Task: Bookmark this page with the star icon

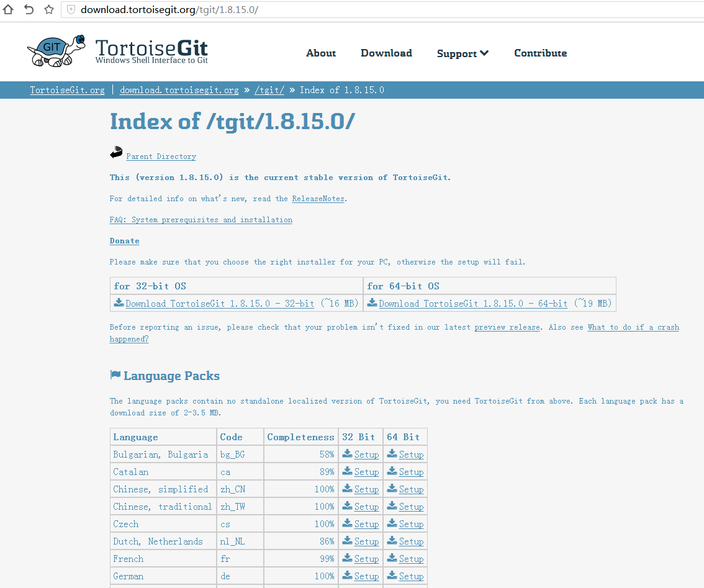Action: [x=49, y=9]
